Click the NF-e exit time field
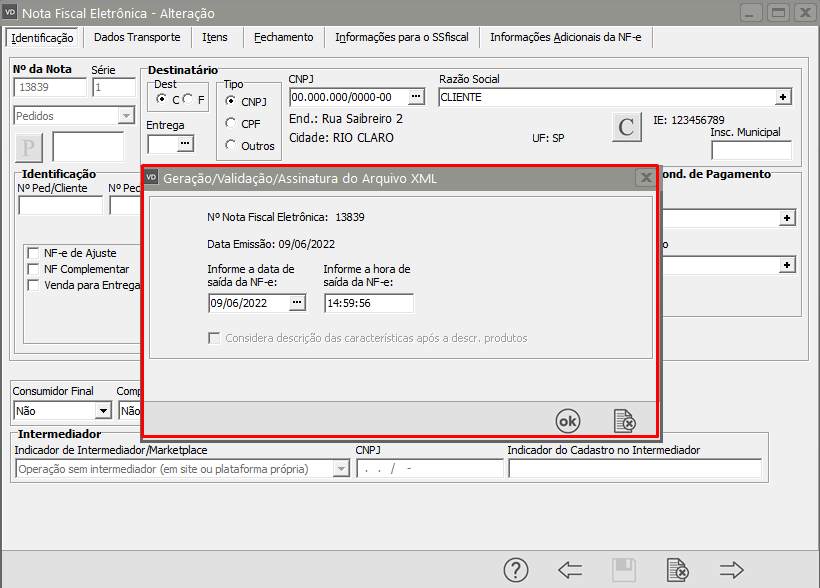Screen dimensions: 820x588 368,303
